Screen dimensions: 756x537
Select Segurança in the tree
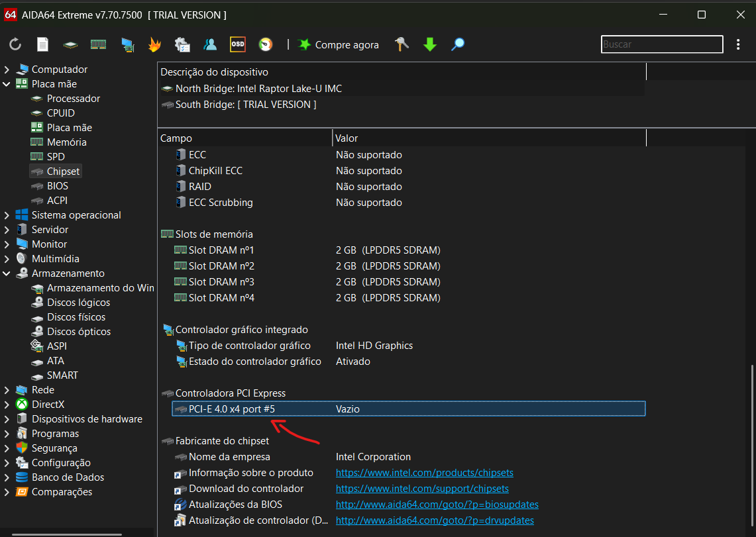54,448
